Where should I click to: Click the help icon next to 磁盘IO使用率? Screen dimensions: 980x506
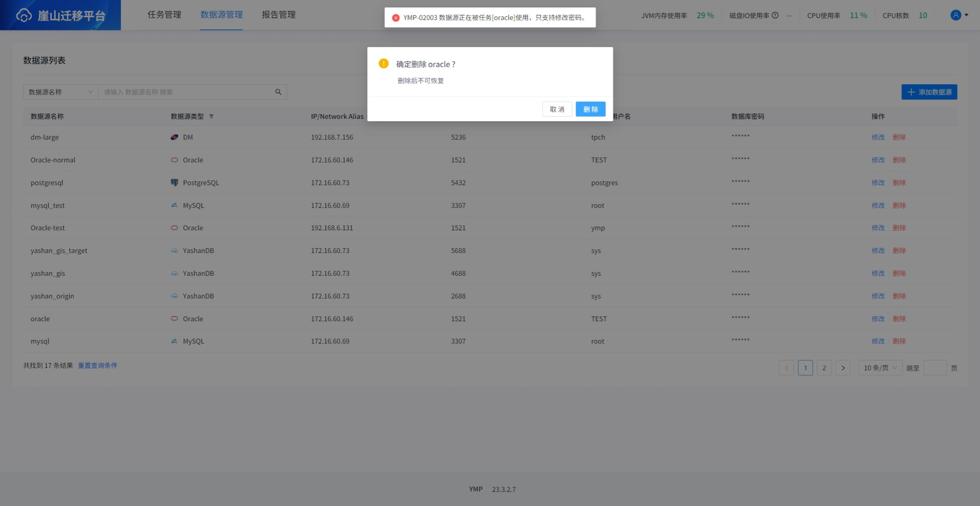775,15
